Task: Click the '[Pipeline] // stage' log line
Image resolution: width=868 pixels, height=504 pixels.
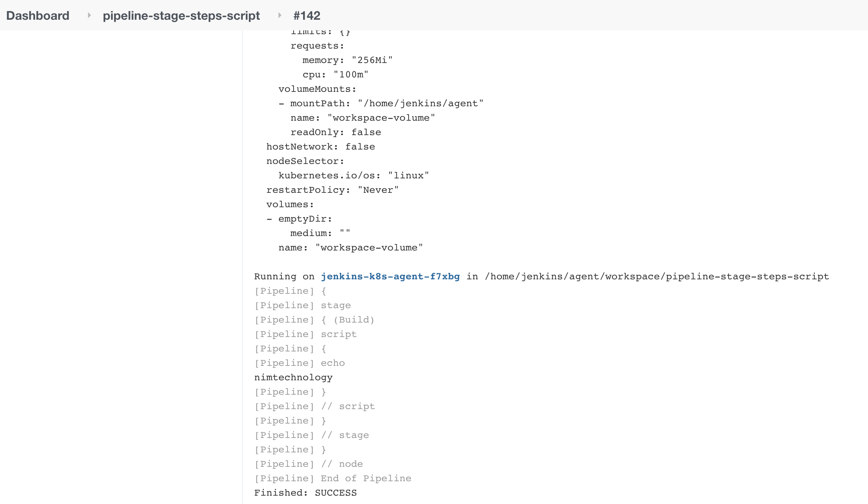Action: coord(311,435)
